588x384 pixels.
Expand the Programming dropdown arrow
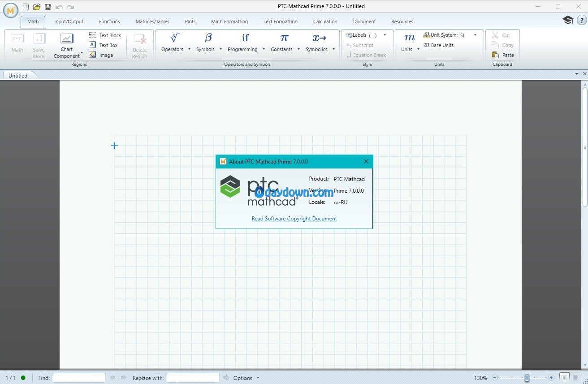264,49
